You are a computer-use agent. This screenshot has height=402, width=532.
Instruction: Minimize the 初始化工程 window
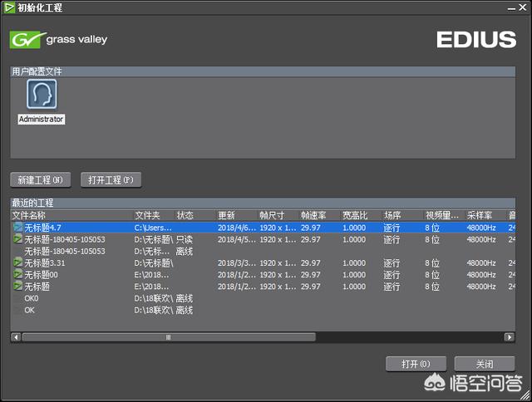point(511,8)
